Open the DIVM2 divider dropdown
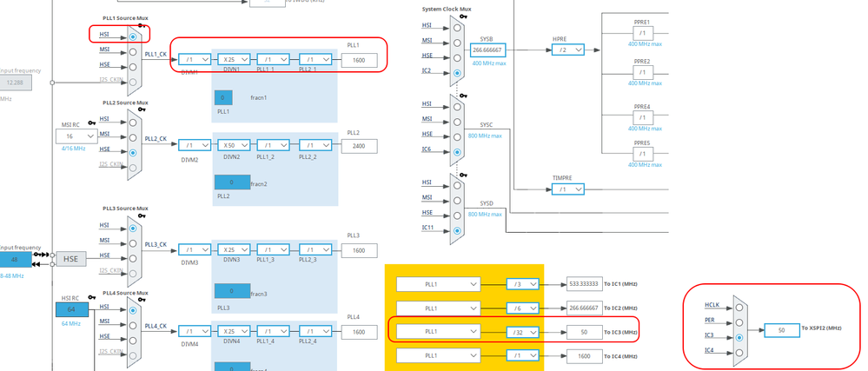 click(195, 144)
